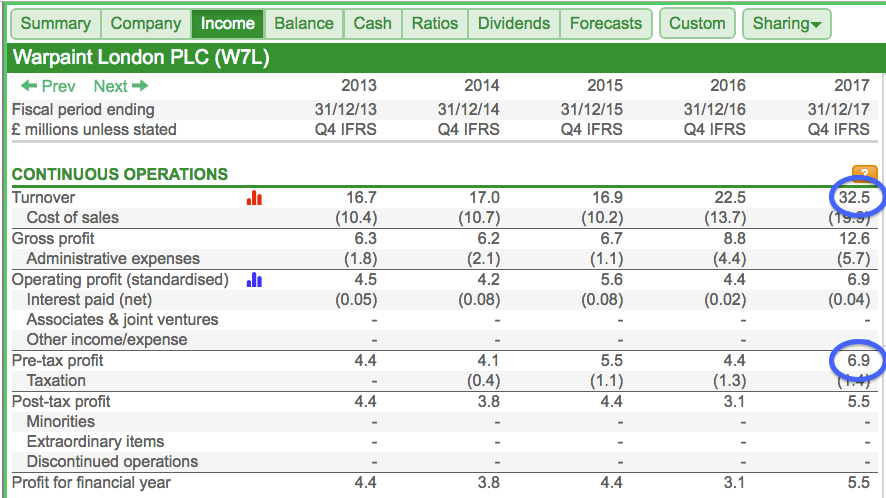This screenshot has height=498, width=886.
Task: Select 2013 interest paid value (0.05)
Action: click(x=356, y=300)
